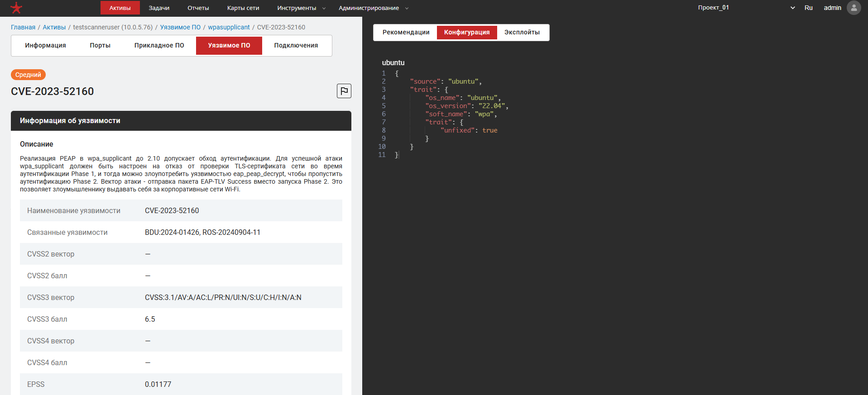This screenshot has height=395, width=868.
Task: Expand the Инструменты menu
Action: [x=302, y=8]
